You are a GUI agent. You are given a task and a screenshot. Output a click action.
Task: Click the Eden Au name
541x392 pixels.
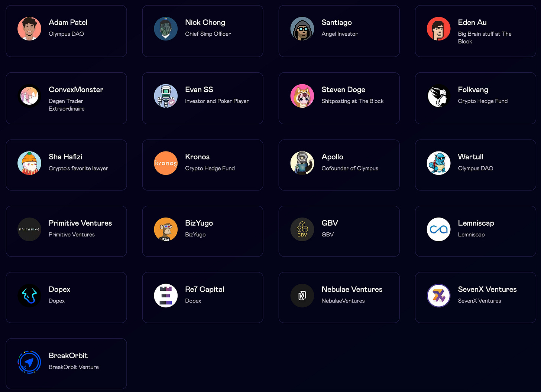click(472, 22)
